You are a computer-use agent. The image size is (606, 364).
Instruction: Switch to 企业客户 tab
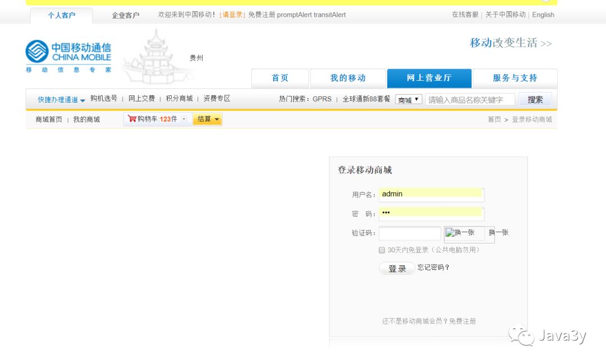[125, 15]
